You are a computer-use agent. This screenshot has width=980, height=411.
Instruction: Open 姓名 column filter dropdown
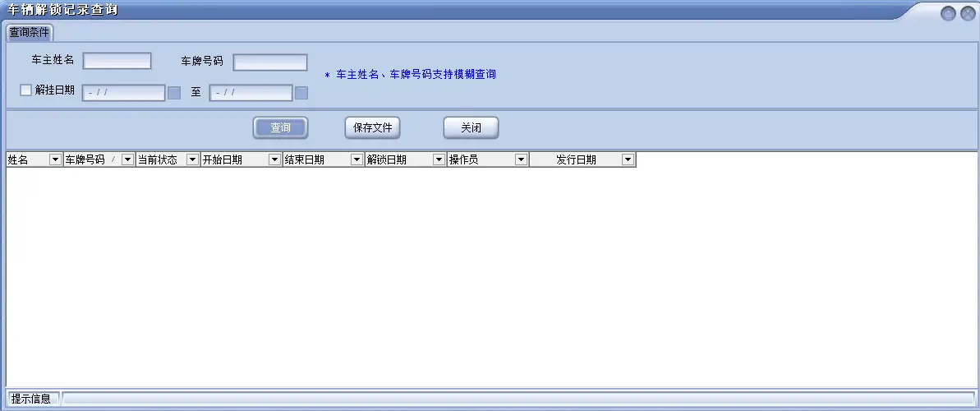[55, 159]
